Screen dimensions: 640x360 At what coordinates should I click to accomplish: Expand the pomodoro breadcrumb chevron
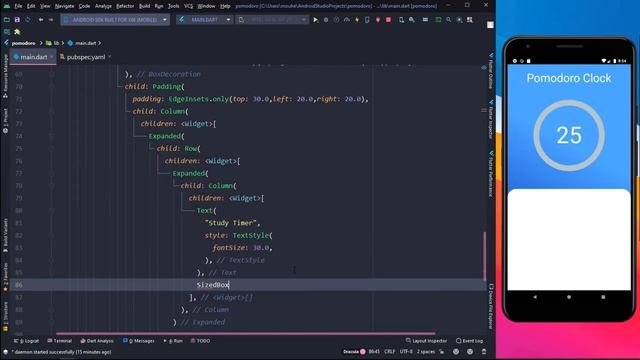pos(41,43)
